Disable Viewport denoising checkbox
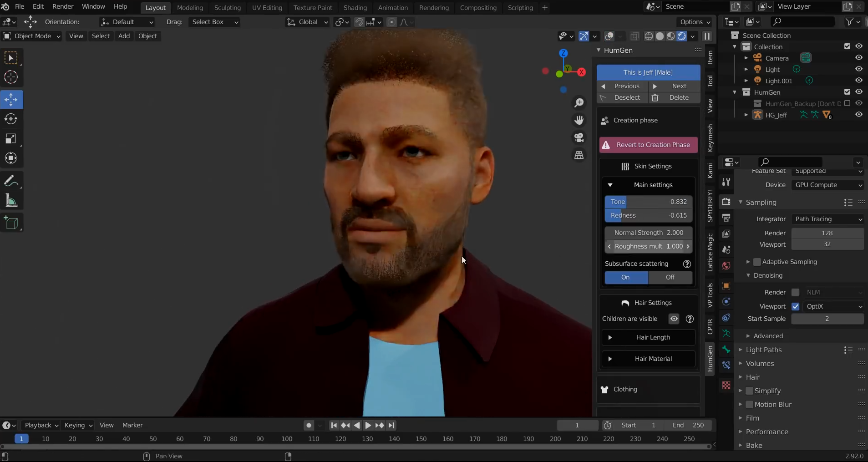 pyautogui.click(x=796, y=306)
